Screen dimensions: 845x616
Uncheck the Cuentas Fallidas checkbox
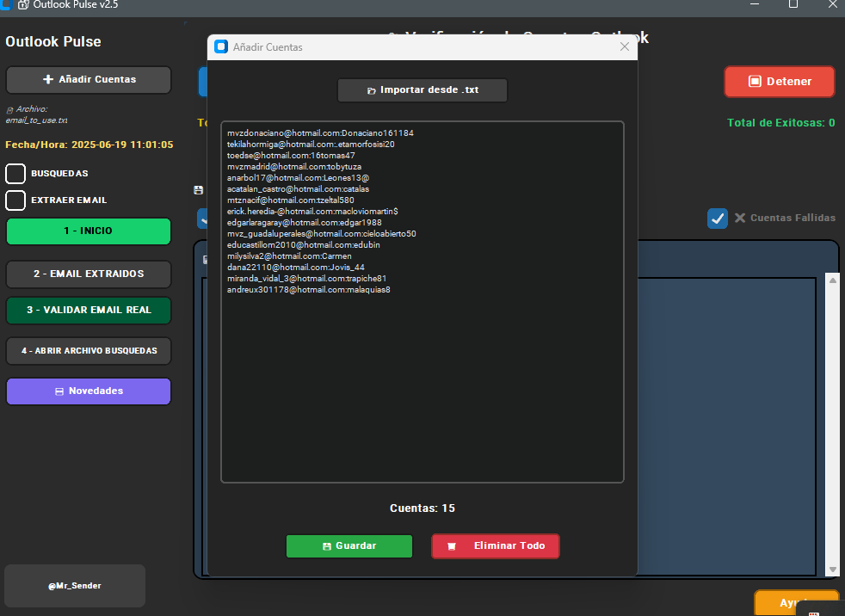pos(718,219)
